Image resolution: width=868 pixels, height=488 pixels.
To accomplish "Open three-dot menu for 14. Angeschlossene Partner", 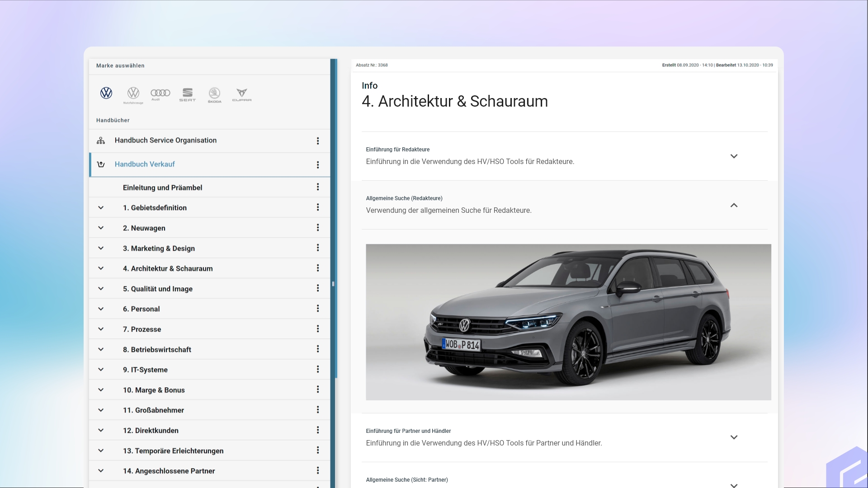I will coord(318,470).
